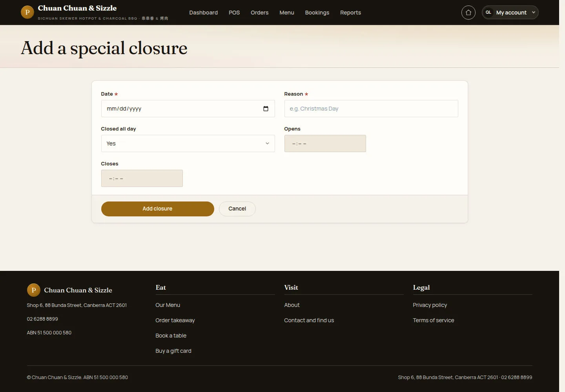The image size is (565, 392).
Task: Click the header P logo badge
Action: click(27, 12)
